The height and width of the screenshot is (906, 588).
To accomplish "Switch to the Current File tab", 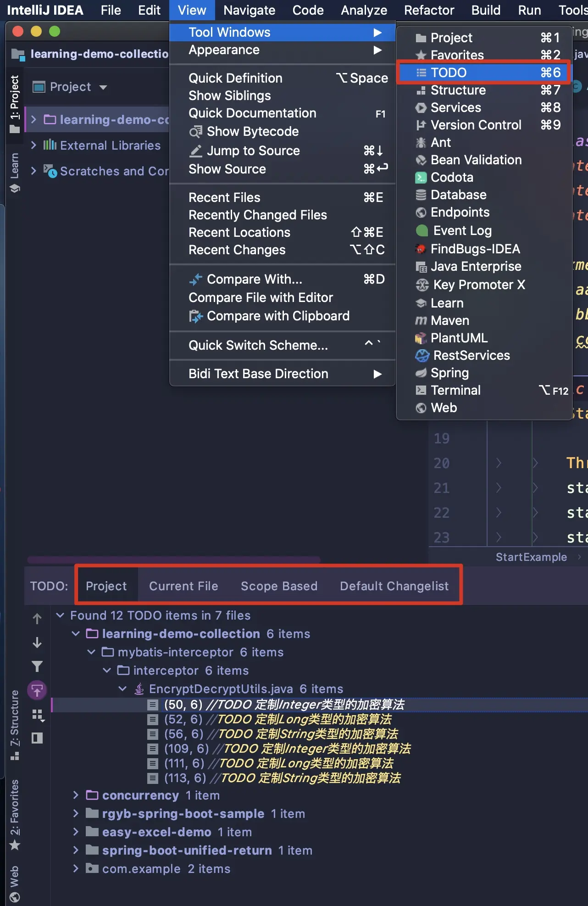I will click(x=183, y=586).
